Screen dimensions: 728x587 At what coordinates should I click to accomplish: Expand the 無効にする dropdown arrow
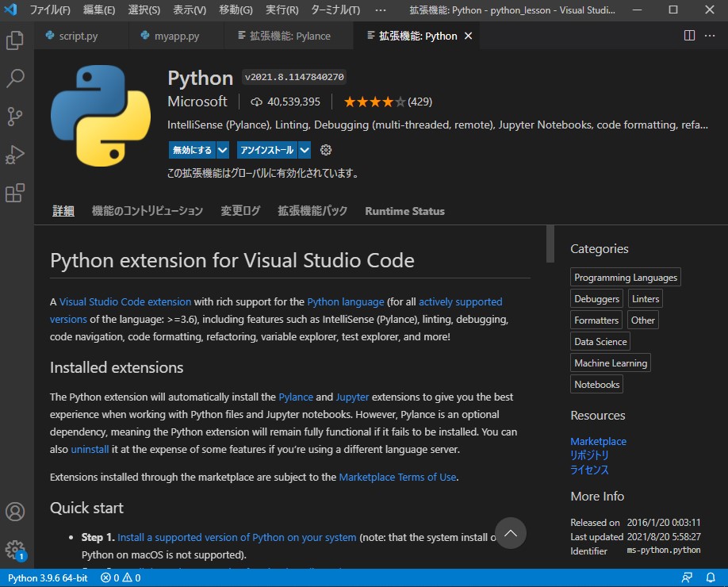[223, 150]
